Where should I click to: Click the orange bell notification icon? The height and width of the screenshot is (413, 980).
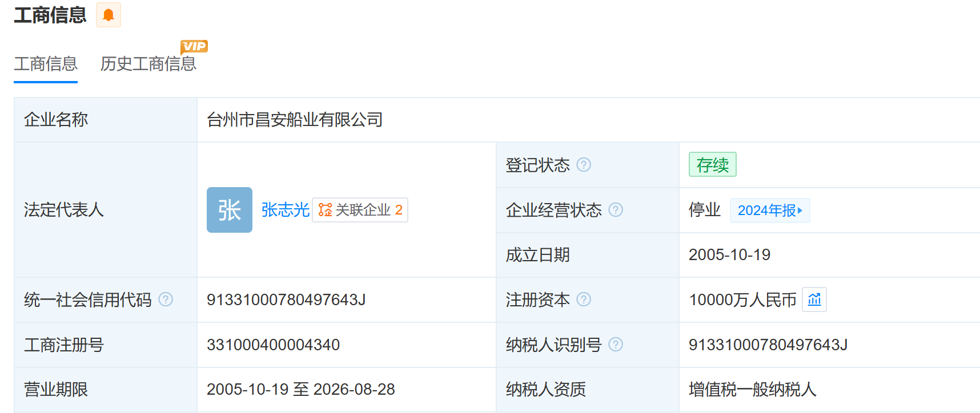(x=108, y=15)
